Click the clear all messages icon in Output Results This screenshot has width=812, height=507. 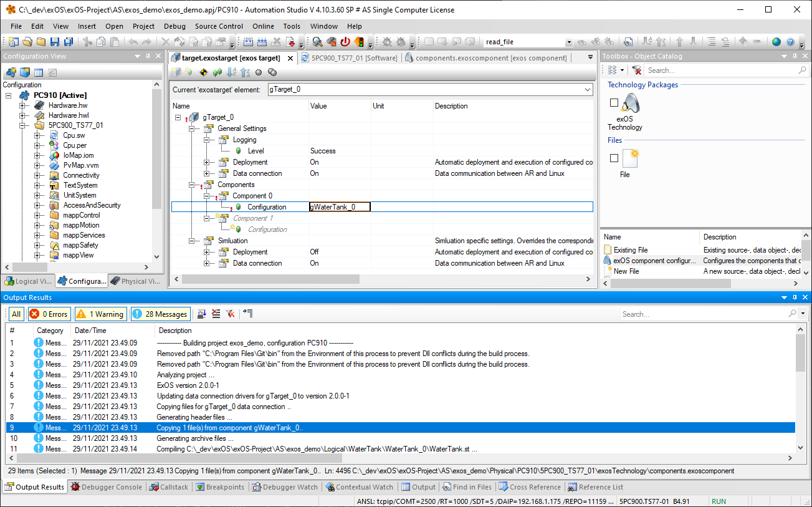[216, 314]
